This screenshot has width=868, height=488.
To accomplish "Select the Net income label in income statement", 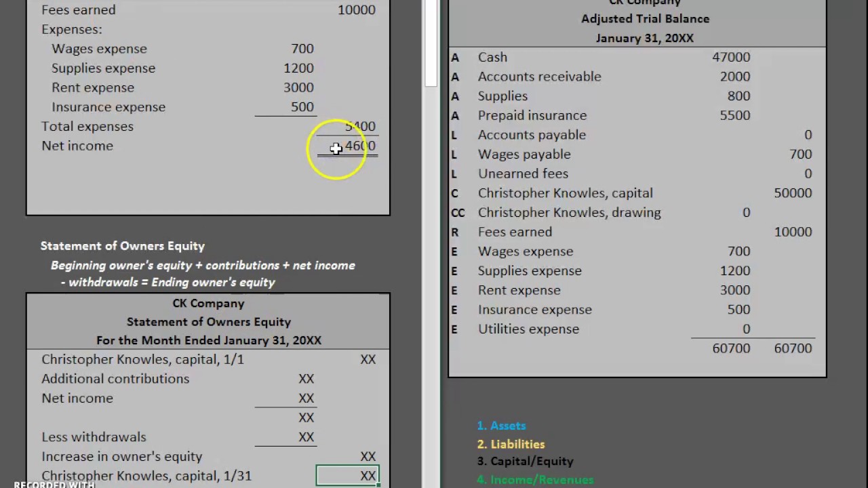I will (x=77, y=146).
